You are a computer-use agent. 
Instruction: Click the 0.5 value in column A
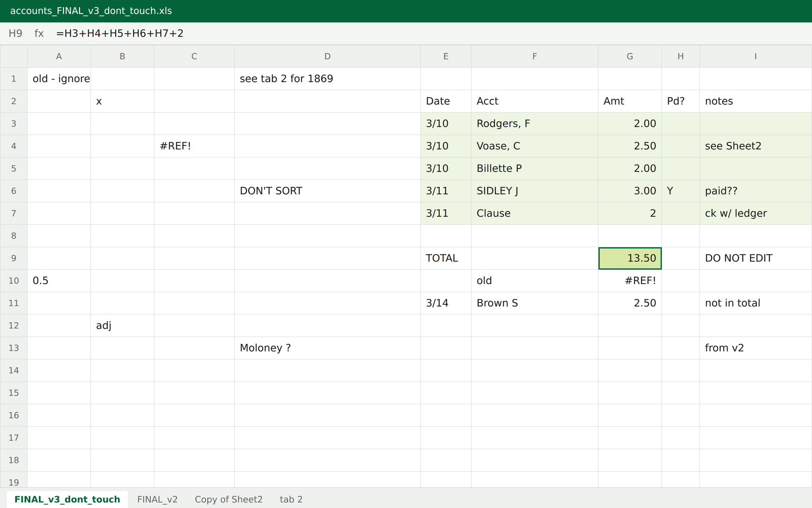tap(59, 281)
